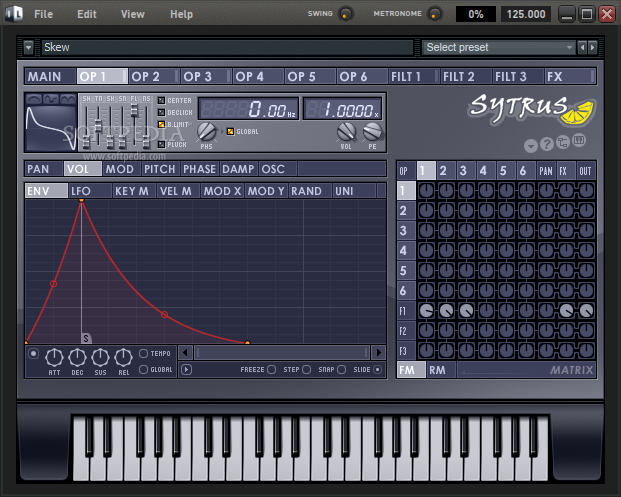The height and width of the screenshot is (497, 621).
Task: Go to the previous preset arrow
Action: (x=582, y=48)
